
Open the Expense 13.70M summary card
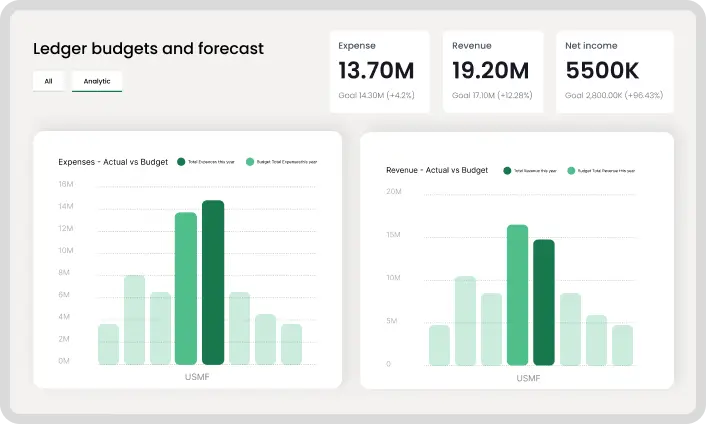pyautogui.click(x=380, y=71)
